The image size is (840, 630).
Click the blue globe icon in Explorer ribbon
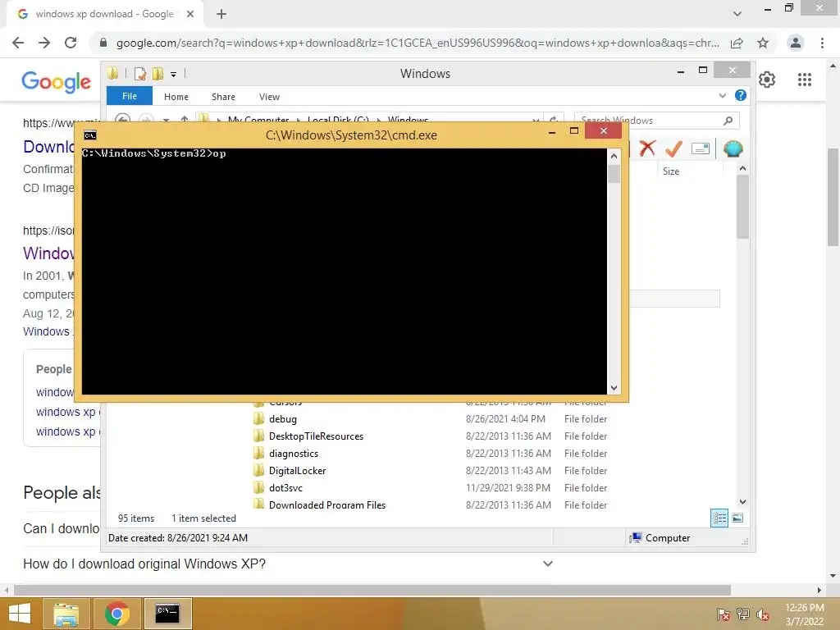tap(733, 148)
